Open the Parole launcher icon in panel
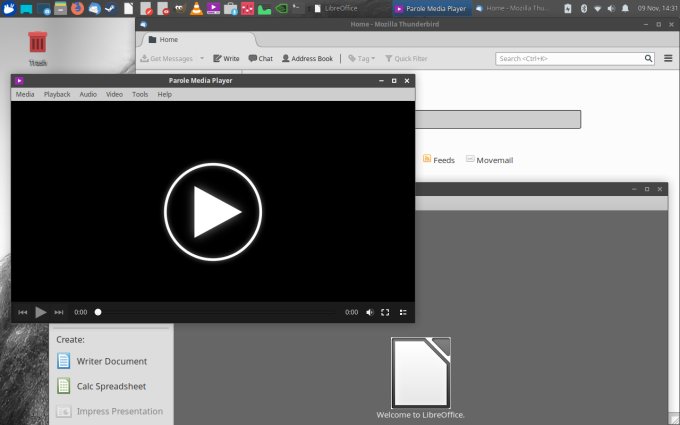 point(213,8)
